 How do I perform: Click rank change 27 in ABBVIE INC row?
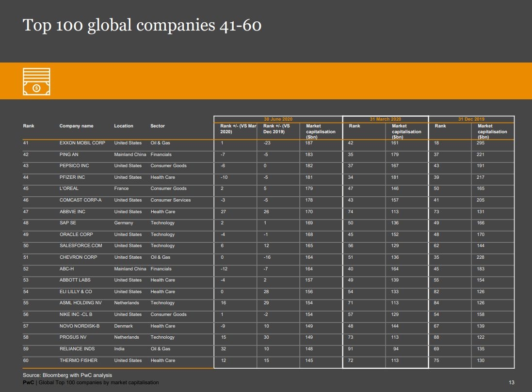[x=223, y=211]
